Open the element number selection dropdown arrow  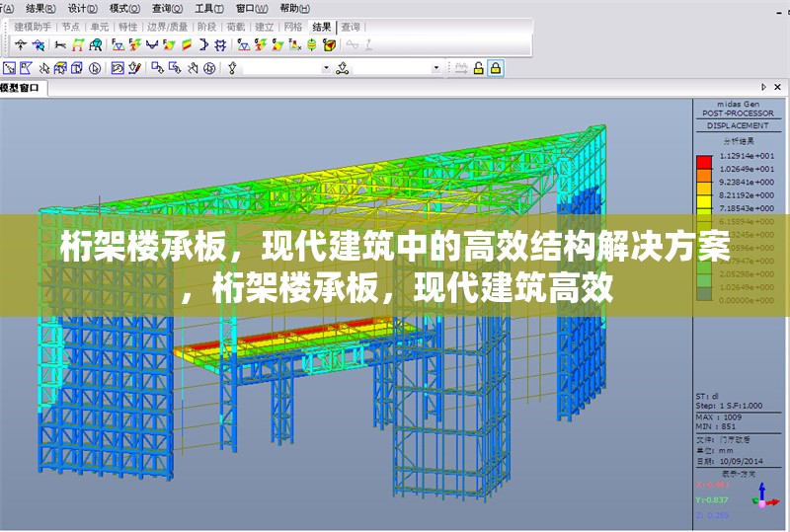pos(436,68)
